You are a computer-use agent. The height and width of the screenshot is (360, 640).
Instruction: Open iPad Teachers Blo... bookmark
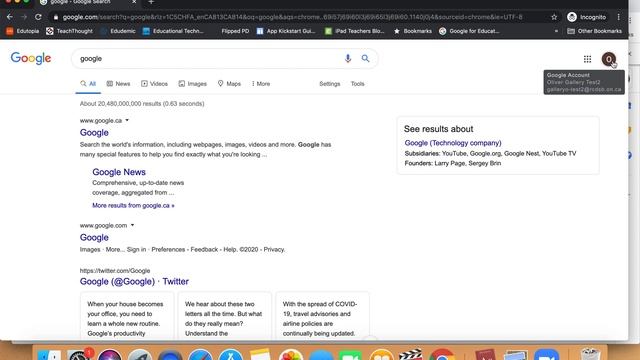coord(354,31)
